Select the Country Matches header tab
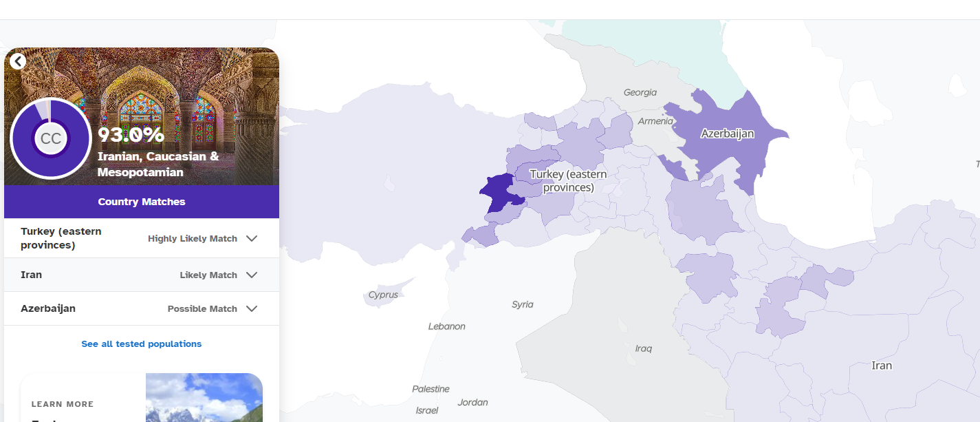The height and width of the screenshot is (422, 980). 142,202
